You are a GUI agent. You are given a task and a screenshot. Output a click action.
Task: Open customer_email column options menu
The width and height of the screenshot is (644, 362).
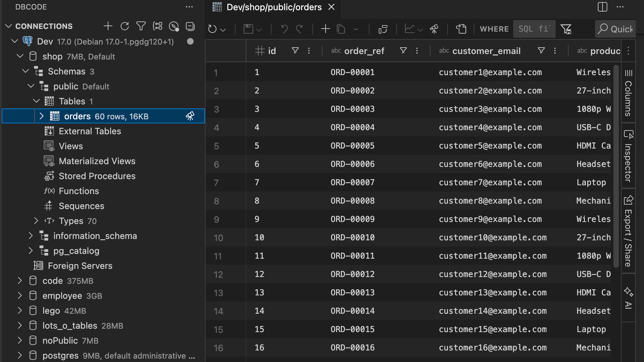(555, 51)
